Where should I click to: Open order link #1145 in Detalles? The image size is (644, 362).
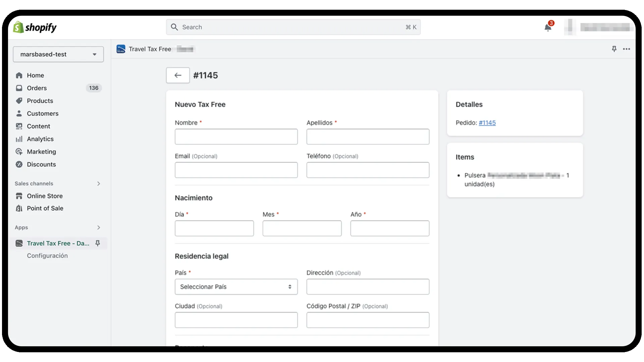[x=487, y=123]
